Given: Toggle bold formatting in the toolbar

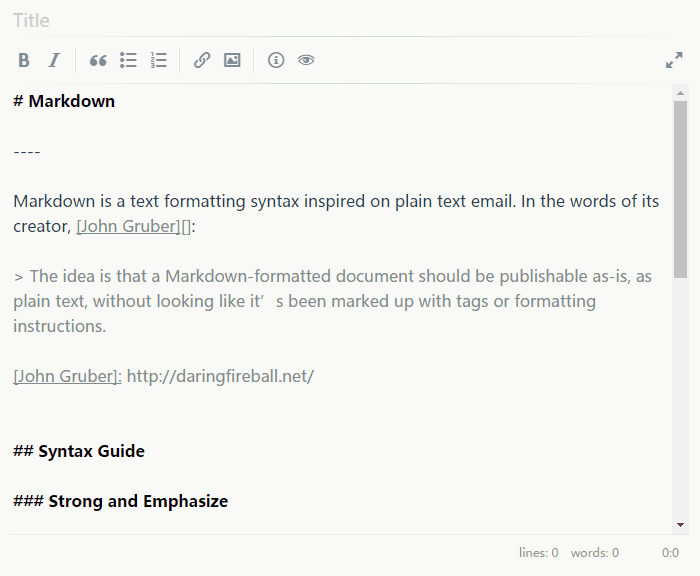Looking at the screenshot, I should point(24,61).
